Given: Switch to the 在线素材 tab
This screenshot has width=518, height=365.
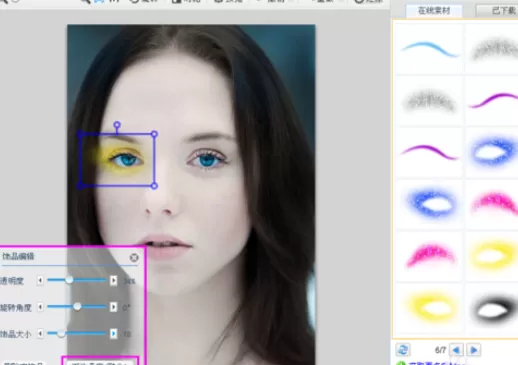Looking at the screenshot, I should [434, 11].
